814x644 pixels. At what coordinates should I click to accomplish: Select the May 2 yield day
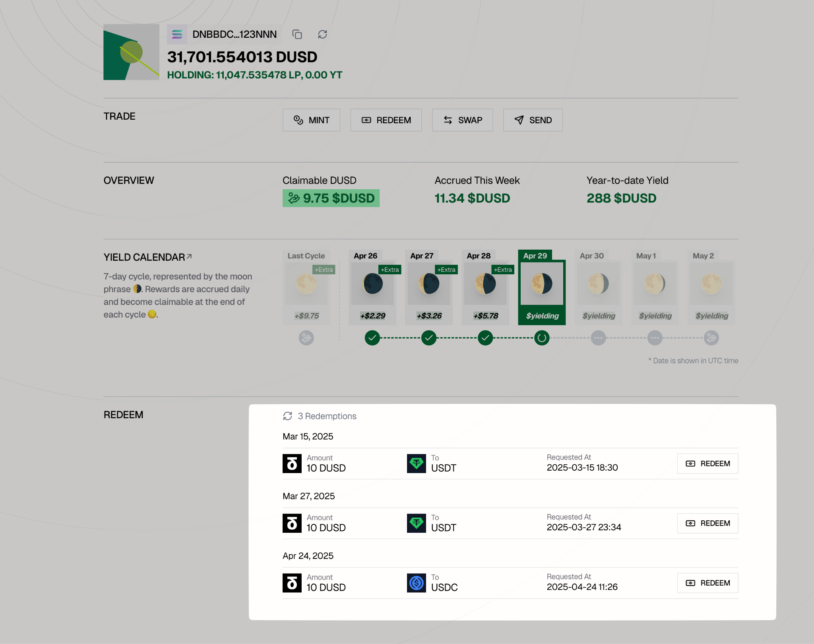click(x=711, y=287)
